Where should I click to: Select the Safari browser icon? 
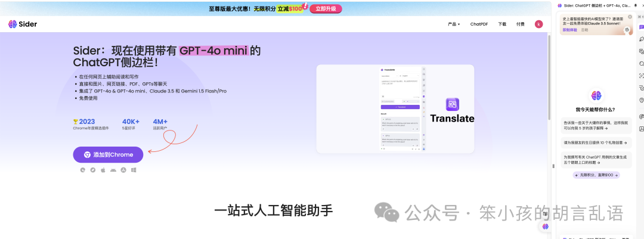[x=93, y=170]
